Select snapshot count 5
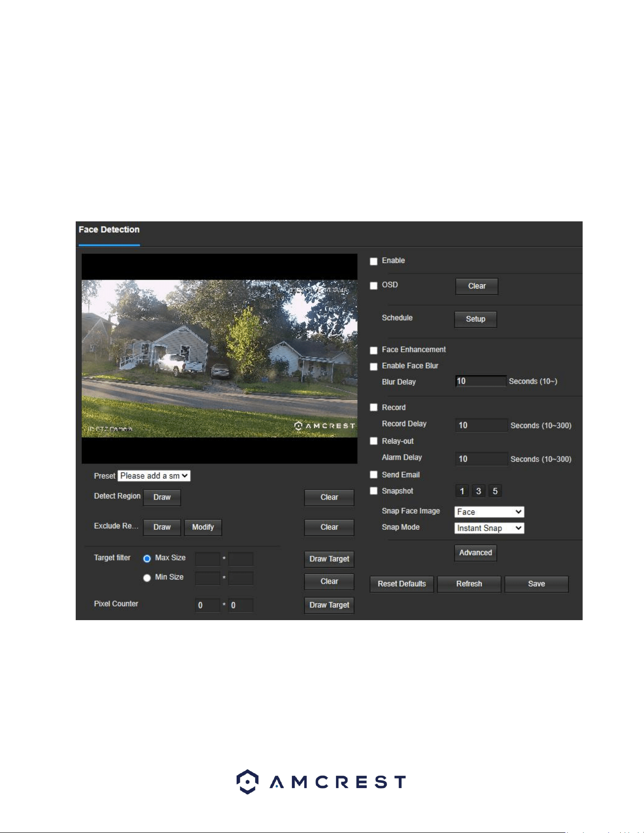The width and height of the screenshot is (644, 833). click(495, 491)
